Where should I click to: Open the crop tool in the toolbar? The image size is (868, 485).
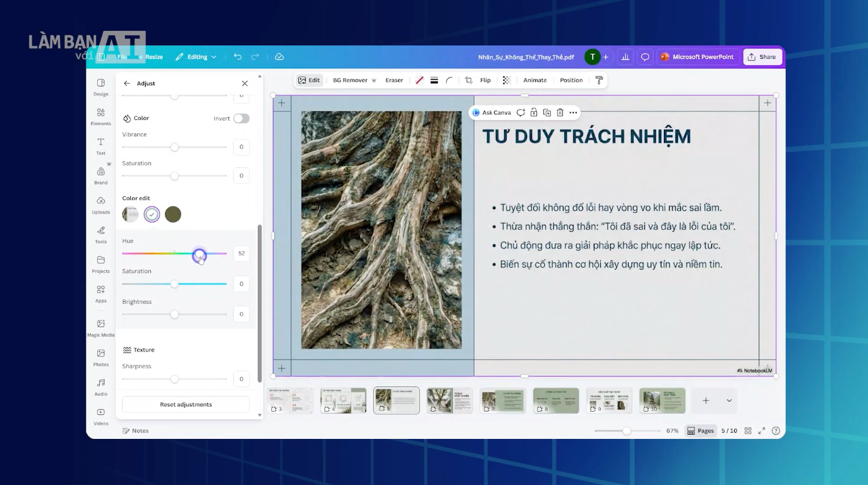click(468, 80)
